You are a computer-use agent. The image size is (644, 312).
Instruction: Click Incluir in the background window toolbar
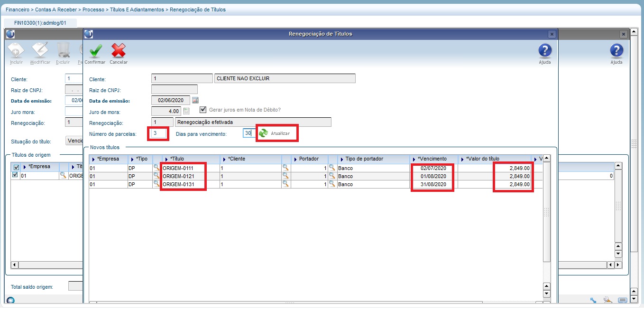click(16, 54)
